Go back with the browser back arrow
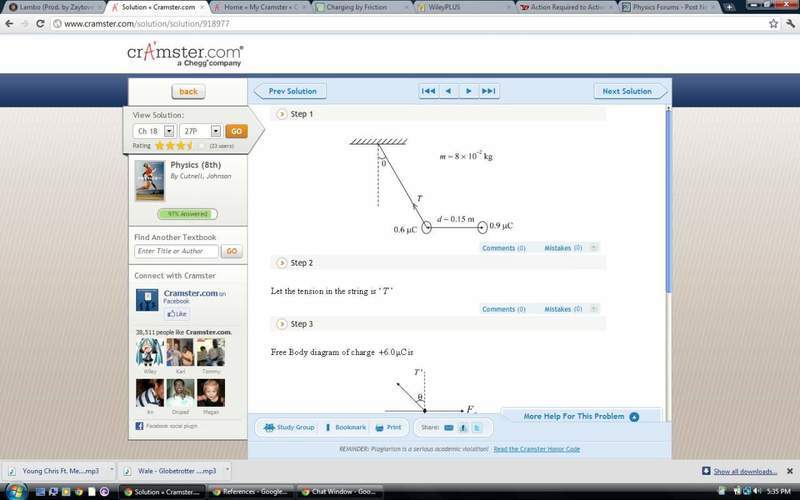This screenshot has width=800, height=500. pos(9,23)
